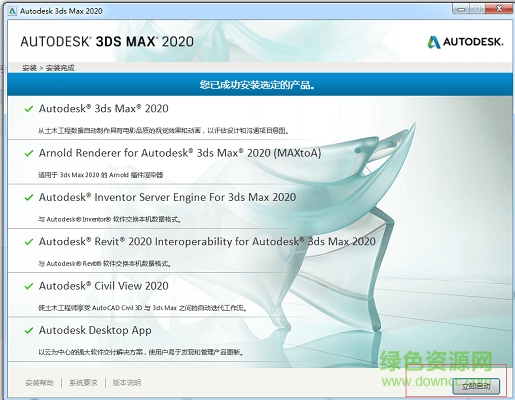
Task: Click the Autodesk logo at top right
Action: (465, 42)
